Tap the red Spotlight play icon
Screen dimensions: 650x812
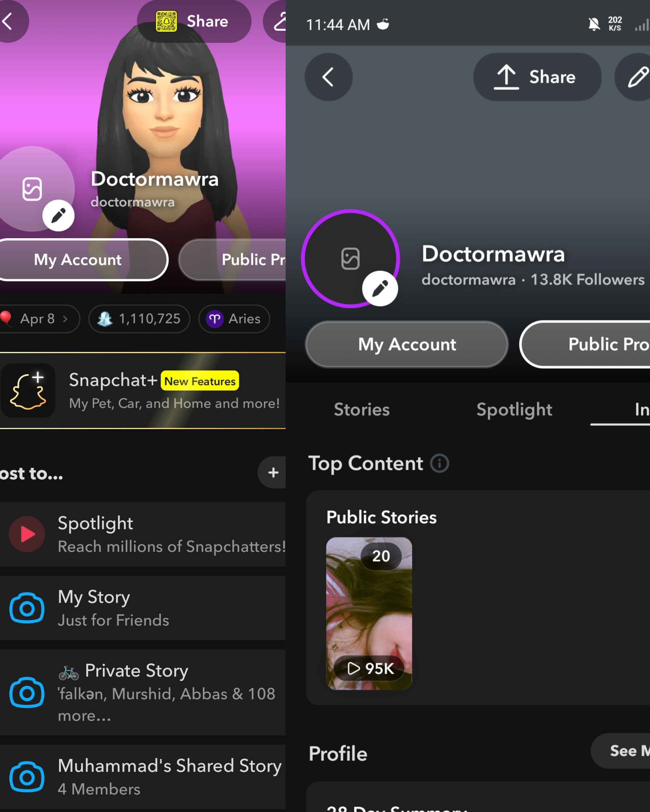[27, 534]
